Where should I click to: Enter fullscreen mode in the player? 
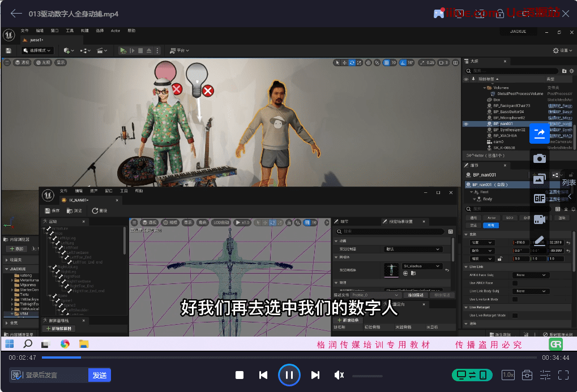pos(563,375)
